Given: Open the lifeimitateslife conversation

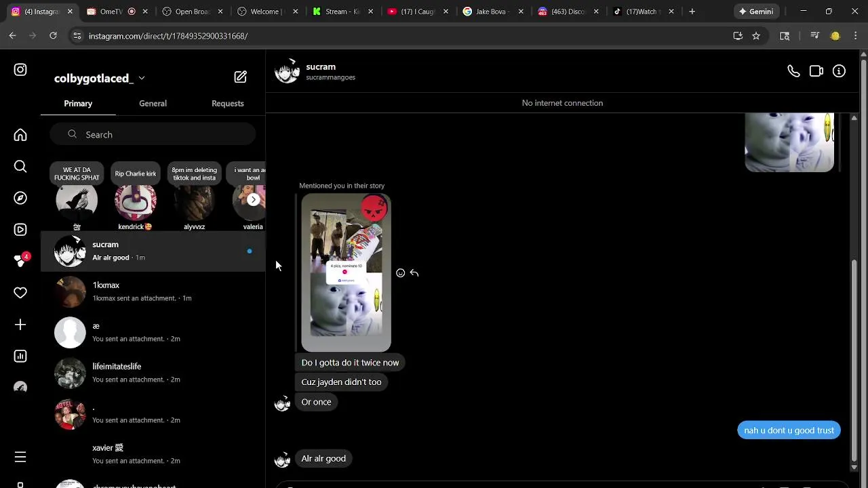Looking at the screenshot, I should point(153,373).
